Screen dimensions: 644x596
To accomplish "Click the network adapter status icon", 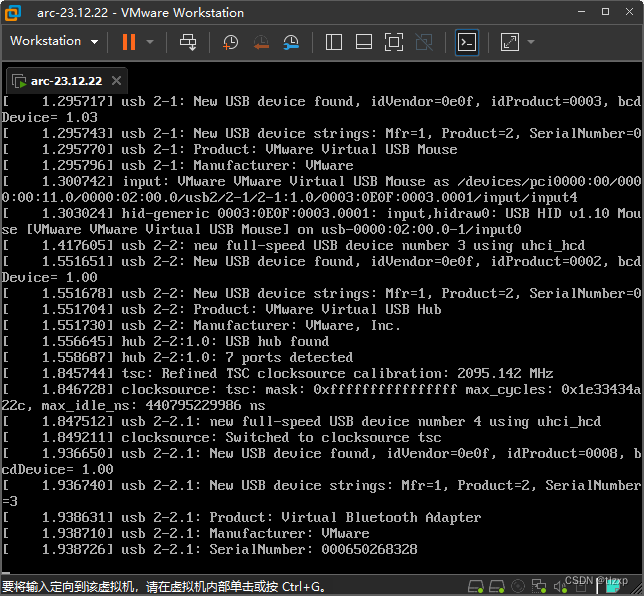I will (x=538, y=587).
